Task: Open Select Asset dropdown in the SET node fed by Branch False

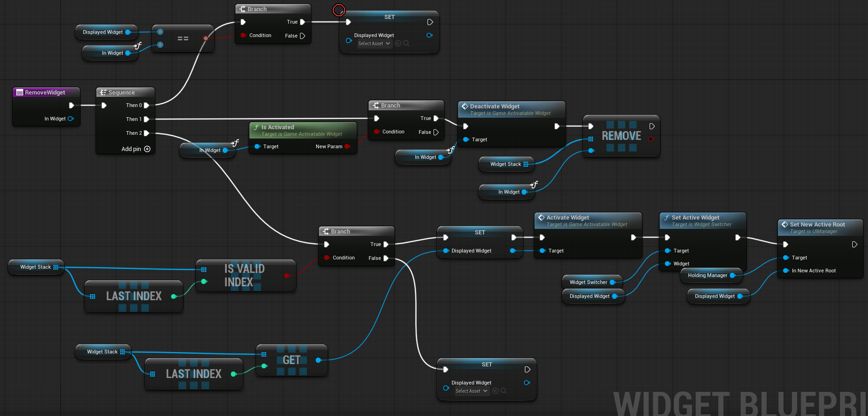Action: [472, 391]
